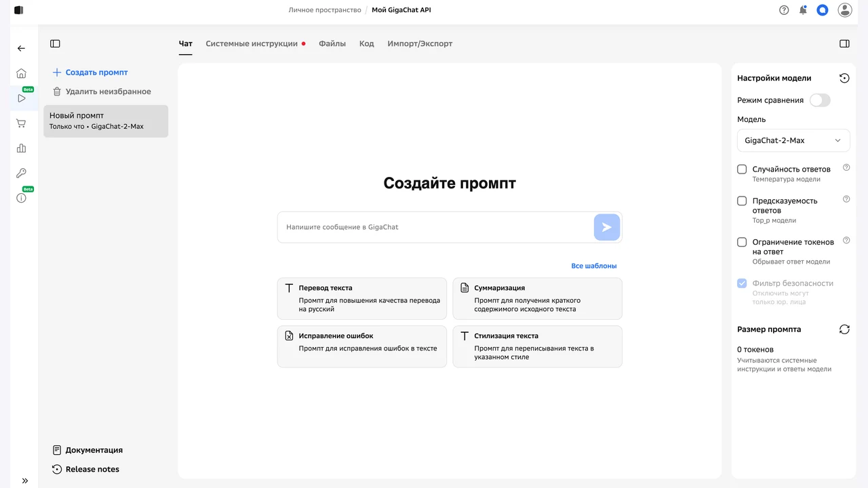The height and width of the screenshot is (488, 868).
Task: Open Все шаблоны link
Action: click(594, 266)
